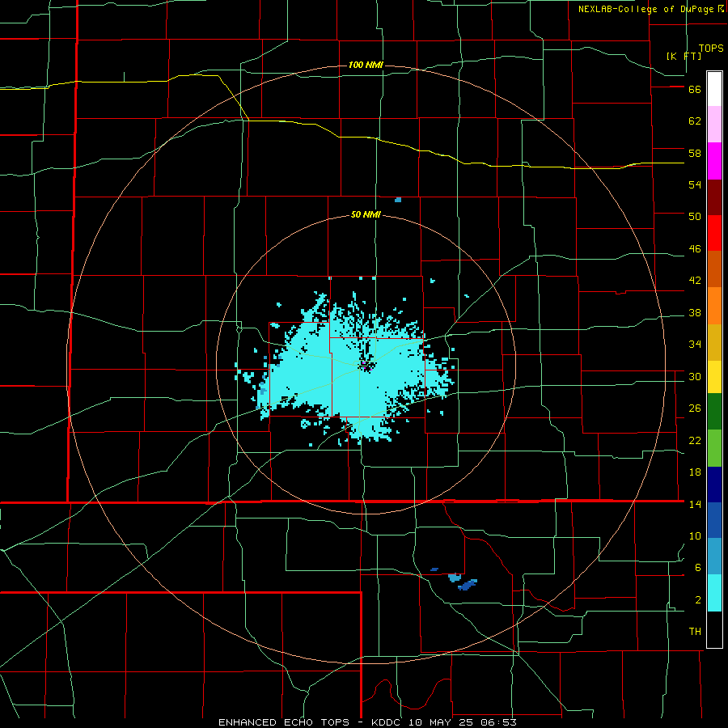Click the small blue echo north of 50 NMI ring

[398, 200]
